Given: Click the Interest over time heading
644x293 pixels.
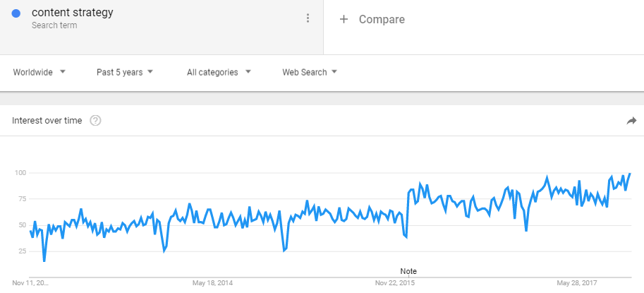Looking at the screenshot, I should click(x=47, y=121).
